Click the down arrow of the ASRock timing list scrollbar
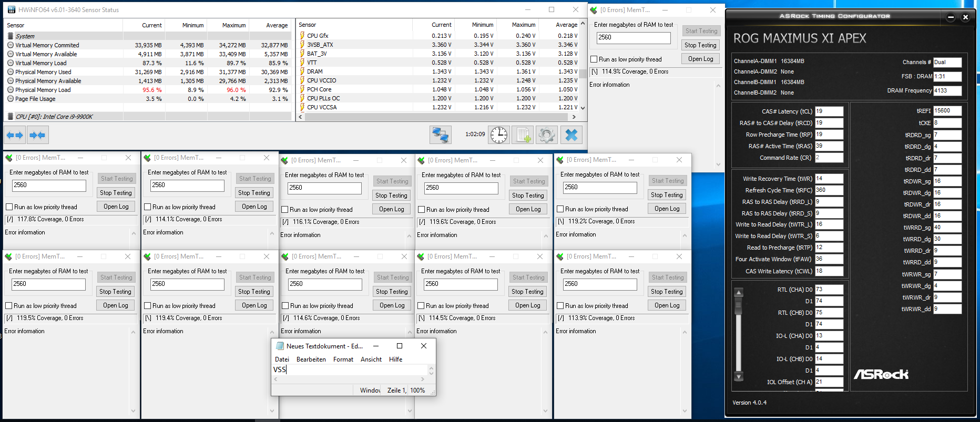This screenshot has height=422, width=980. coord(739,376)
